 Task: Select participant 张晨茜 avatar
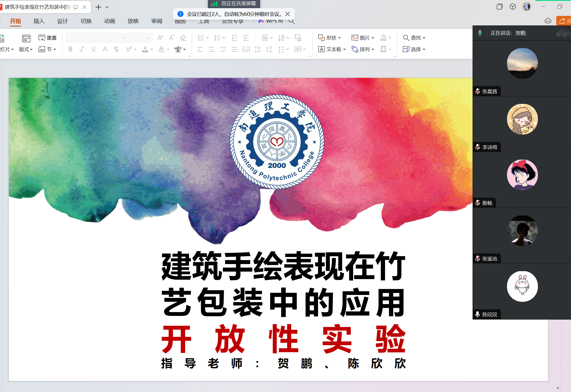[x=522, y=63]
